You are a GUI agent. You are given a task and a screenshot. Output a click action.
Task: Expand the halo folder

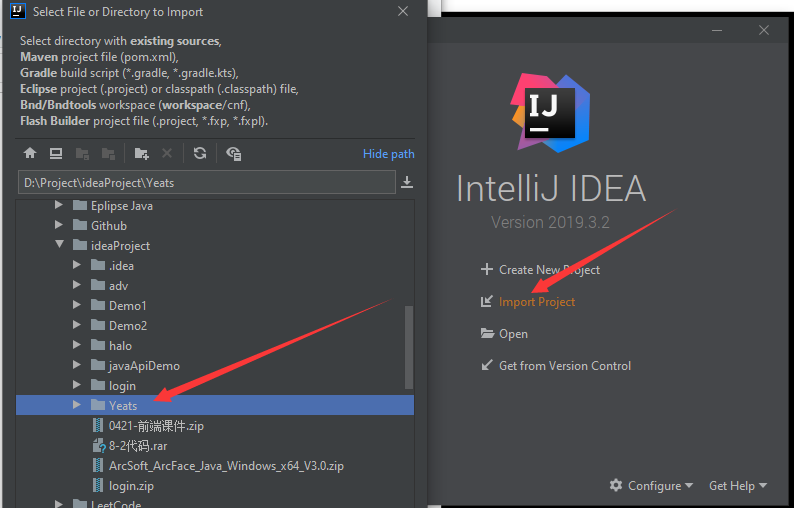pyautogui.click(x=77, y=344)
